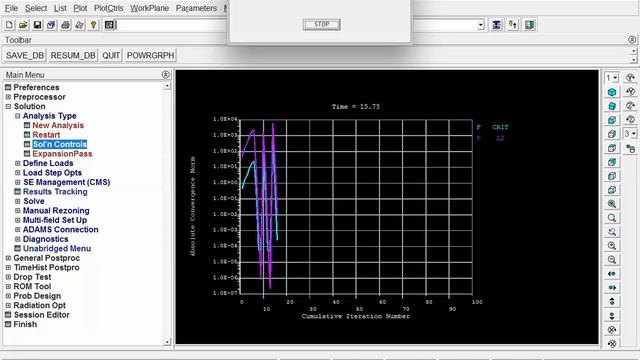Click the Reset Picking icon
The height and width of the screenshot is (360, 640).
513,25
